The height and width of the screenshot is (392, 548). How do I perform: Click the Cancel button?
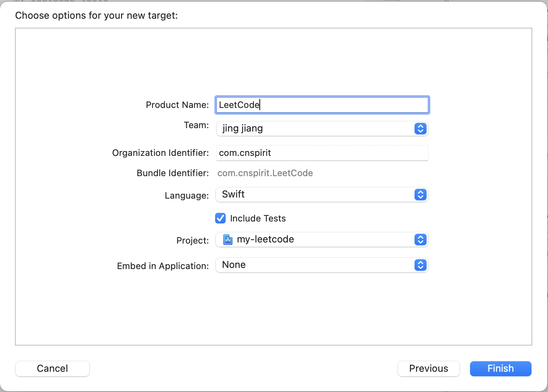(x=52, y=368)
